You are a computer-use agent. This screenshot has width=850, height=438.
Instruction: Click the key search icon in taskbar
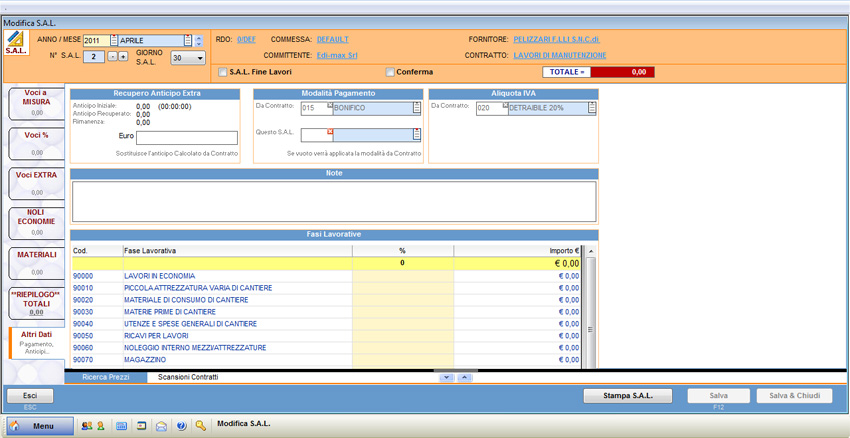click(201, 425)
